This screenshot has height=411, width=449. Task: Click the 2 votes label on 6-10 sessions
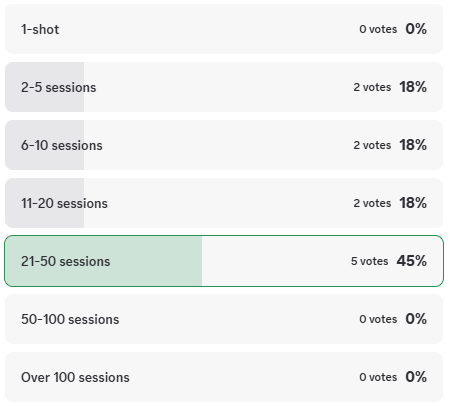tap(372, 145)
